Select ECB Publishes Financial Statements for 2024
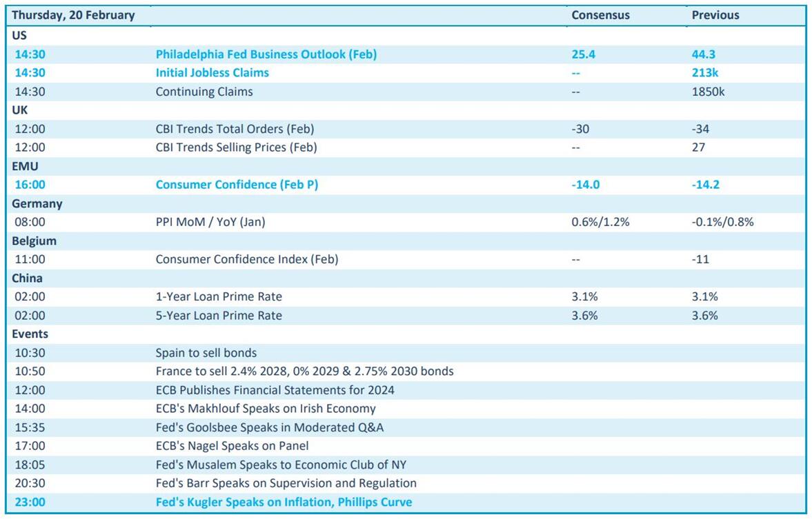Image resolution: width=812 pixels, height=519 pixels. 275,390
